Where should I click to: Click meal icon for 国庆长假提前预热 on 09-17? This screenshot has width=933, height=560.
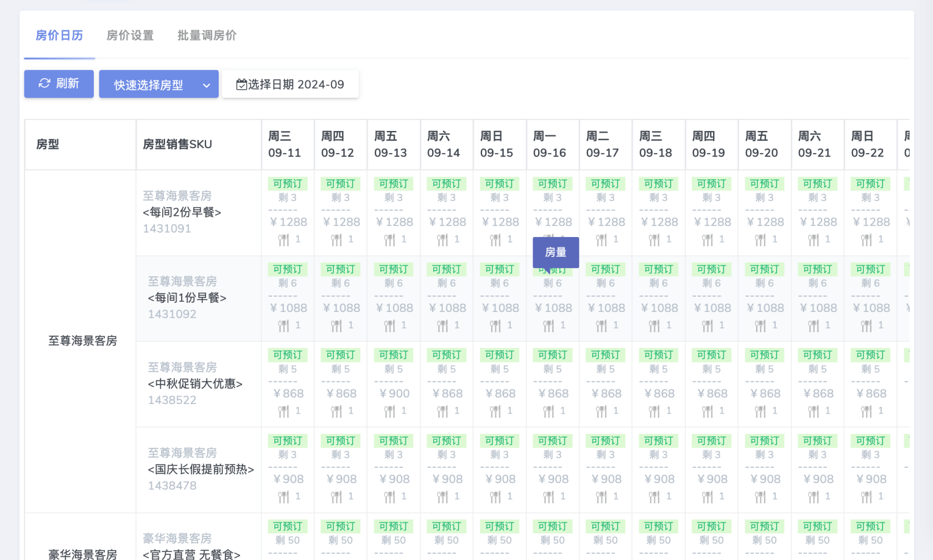(602, 497)
